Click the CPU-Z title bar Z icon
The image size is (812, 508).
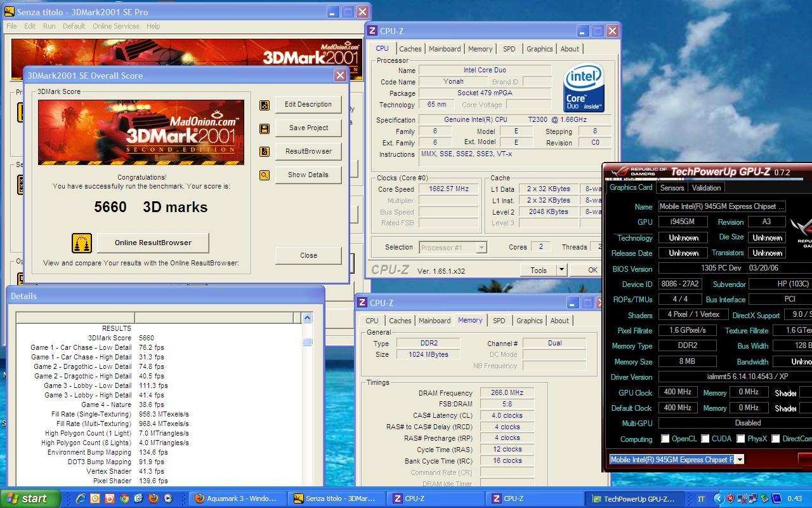(373, 31)
